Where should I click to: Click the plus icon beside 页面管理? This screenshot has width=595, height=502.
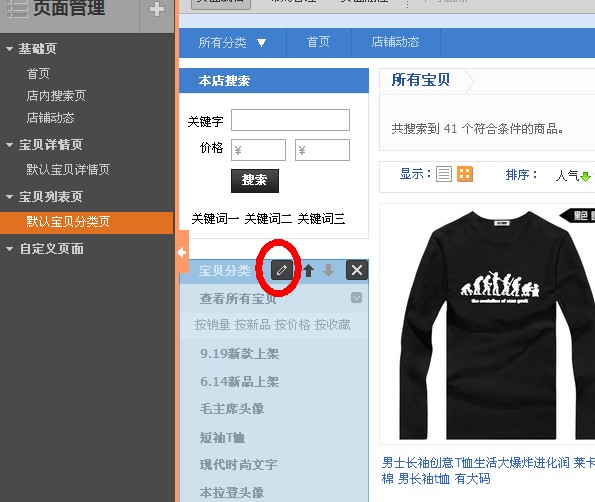click(156, 9)
